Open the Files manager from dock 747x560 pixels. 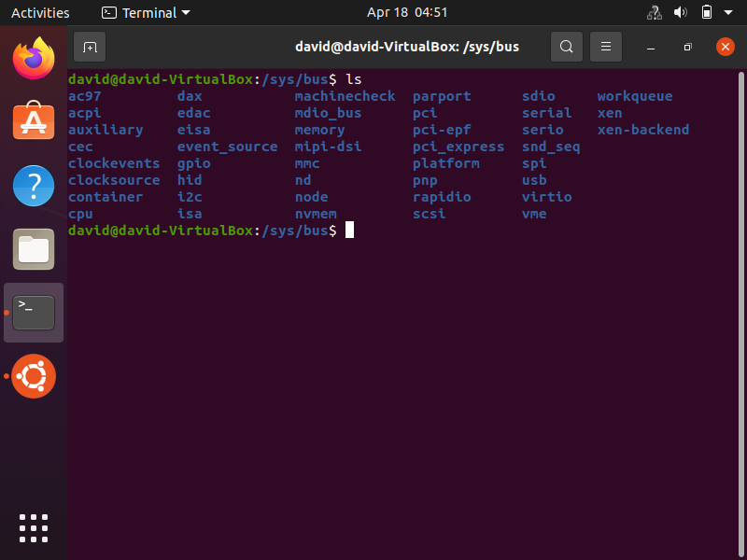coord(34,249)
